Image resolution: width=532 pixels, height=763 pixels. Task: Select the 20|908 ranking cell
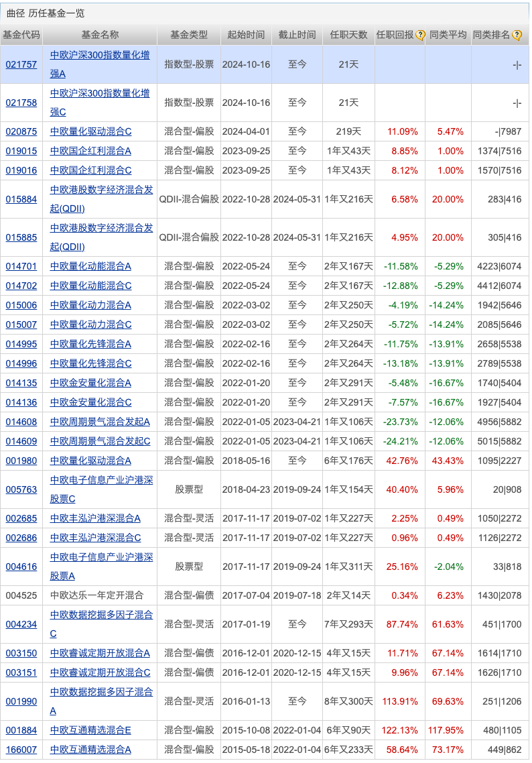507,489
